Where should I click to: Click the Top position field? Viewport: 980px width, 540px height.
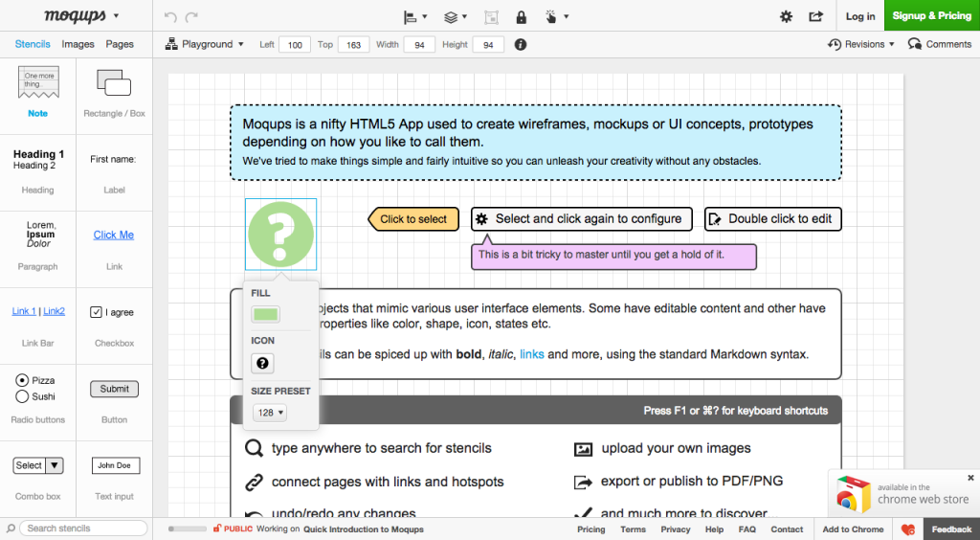pyautogui.click(x=354, y=44)
